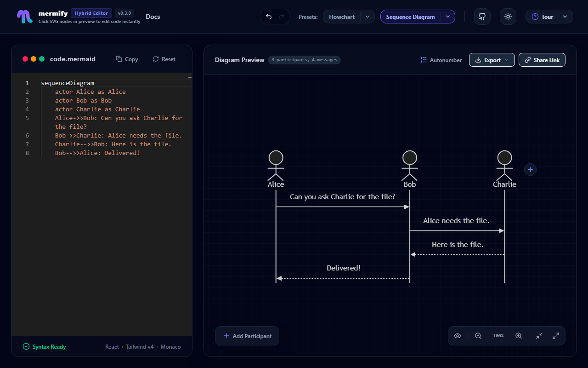
Task: Redo the last edit
Action: 282,17
